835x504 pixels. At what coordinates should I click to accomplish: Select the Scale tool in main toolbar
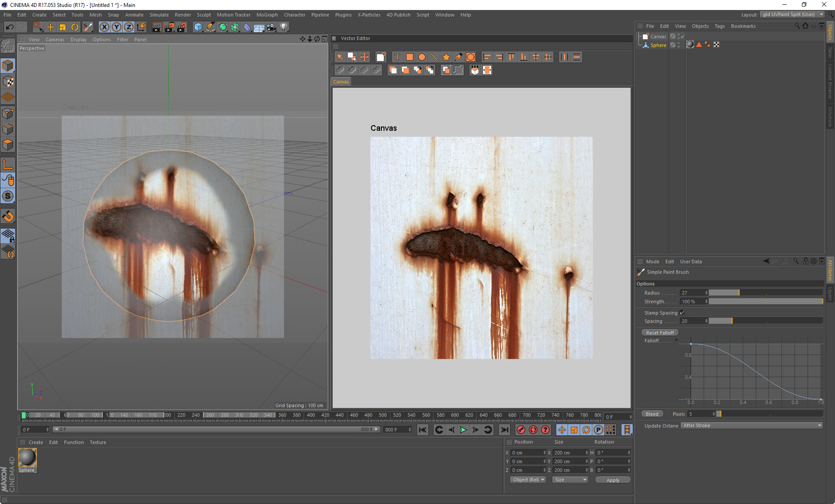coord(63,27)
